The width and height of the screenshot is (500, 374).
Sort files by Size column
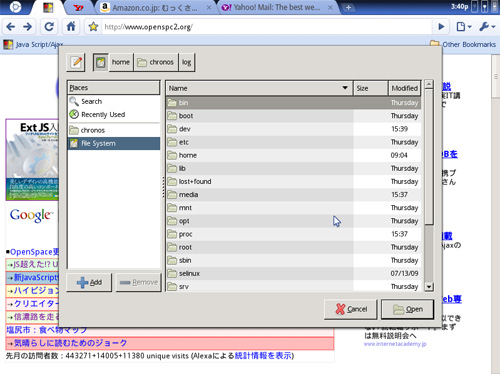tap(371, 88)
